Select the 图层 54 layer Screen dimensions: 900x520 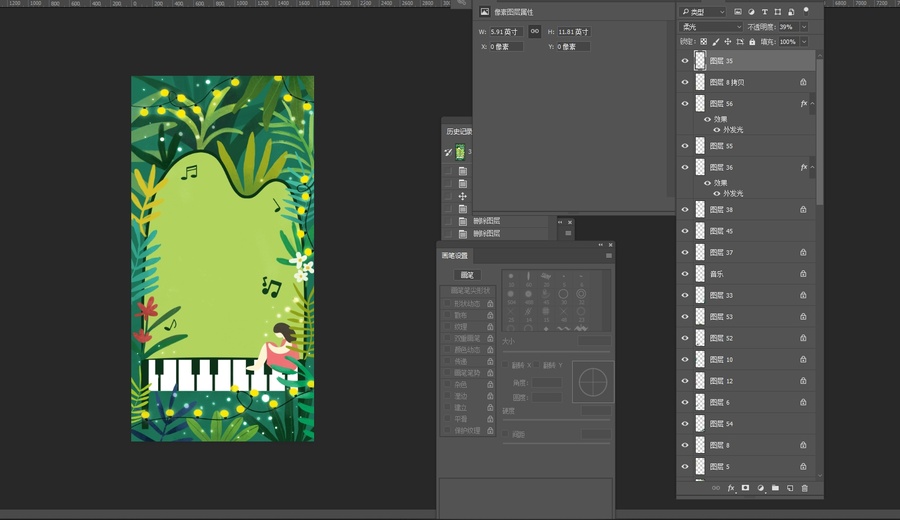point(748,424)
